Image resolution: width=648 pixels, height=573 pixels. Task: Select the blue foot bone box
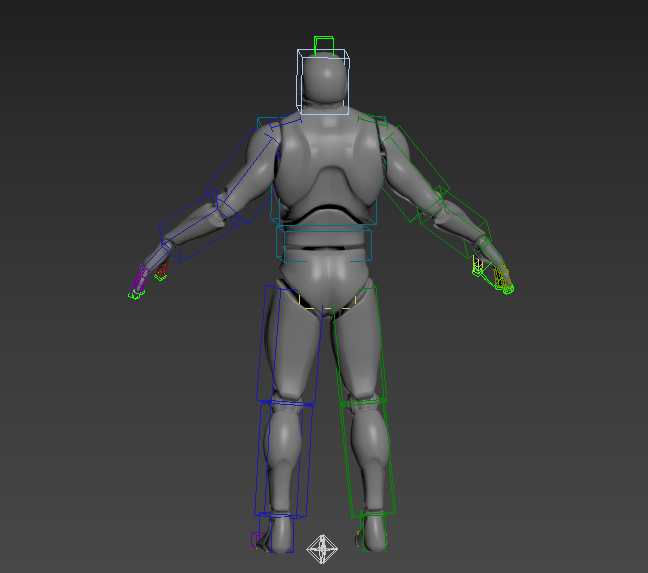pyautogui.click(x=276, y=533)
